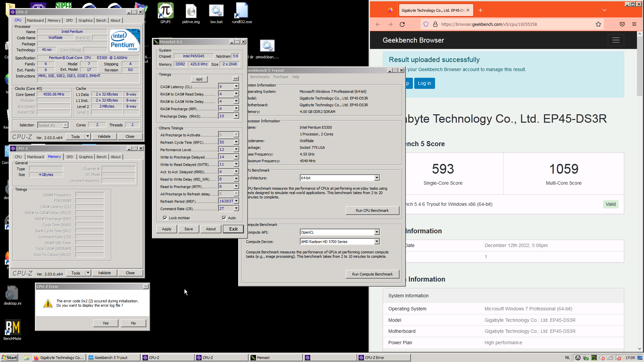
Task: Open the Geekbench Benchmarks menu
Action: click(260, 77)
